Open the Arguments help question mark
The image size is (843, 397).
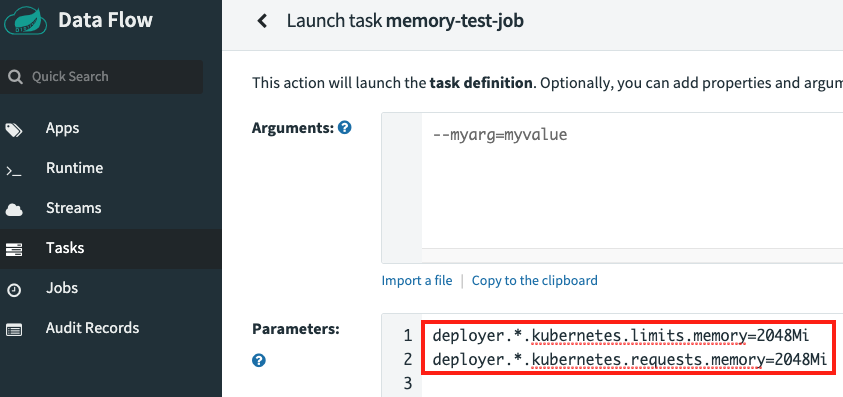345,128
